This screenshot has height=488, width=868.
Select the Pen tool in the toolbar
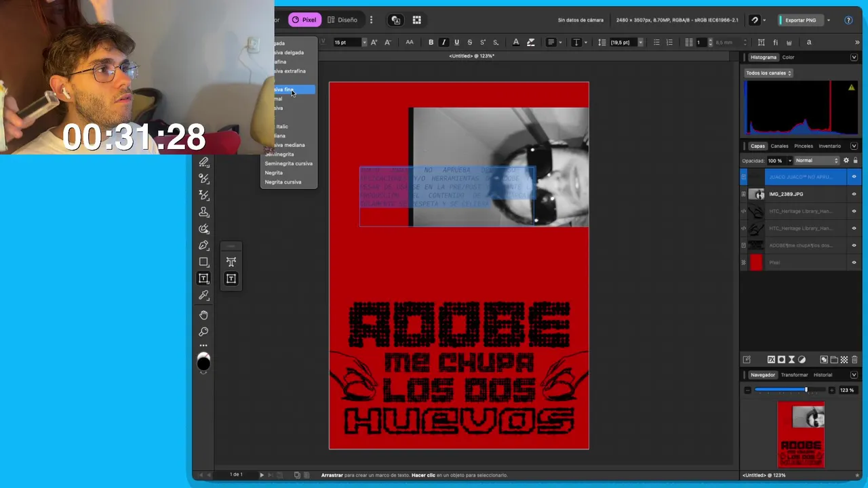[x=203, y=245]
